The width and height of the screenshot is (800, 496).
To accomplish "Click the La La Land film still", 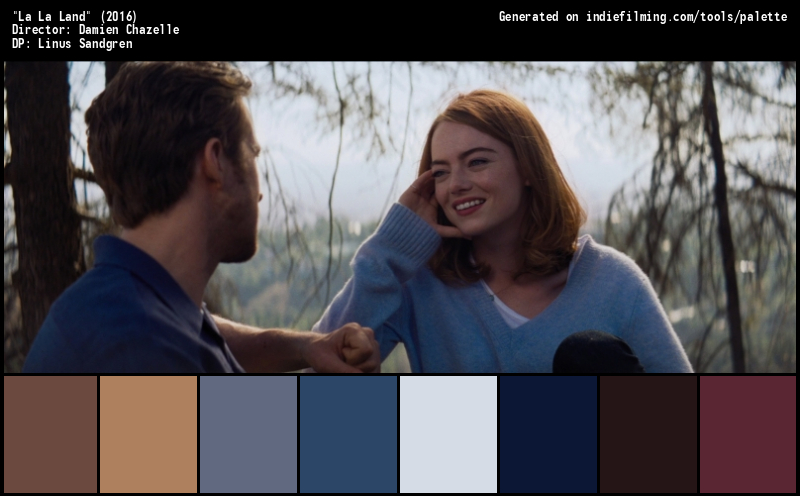I will (x=400, y=217).
